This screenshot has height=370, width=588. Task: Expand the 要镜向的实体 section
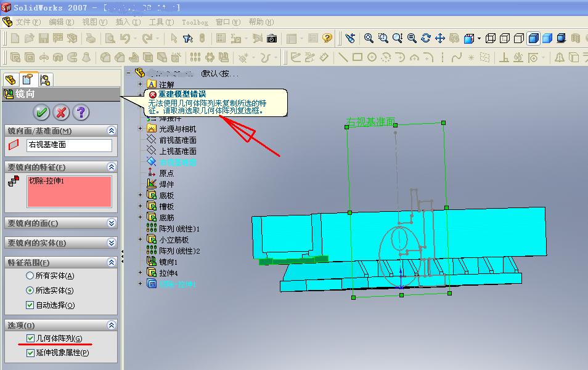tap(112, 243)
